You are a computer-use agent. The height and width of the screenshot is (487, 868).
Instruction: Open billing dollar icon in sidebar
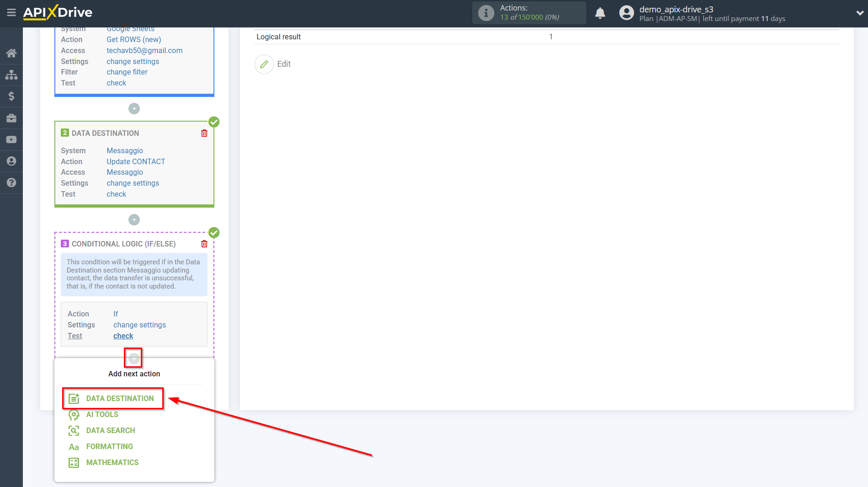[x=11, y=96]
